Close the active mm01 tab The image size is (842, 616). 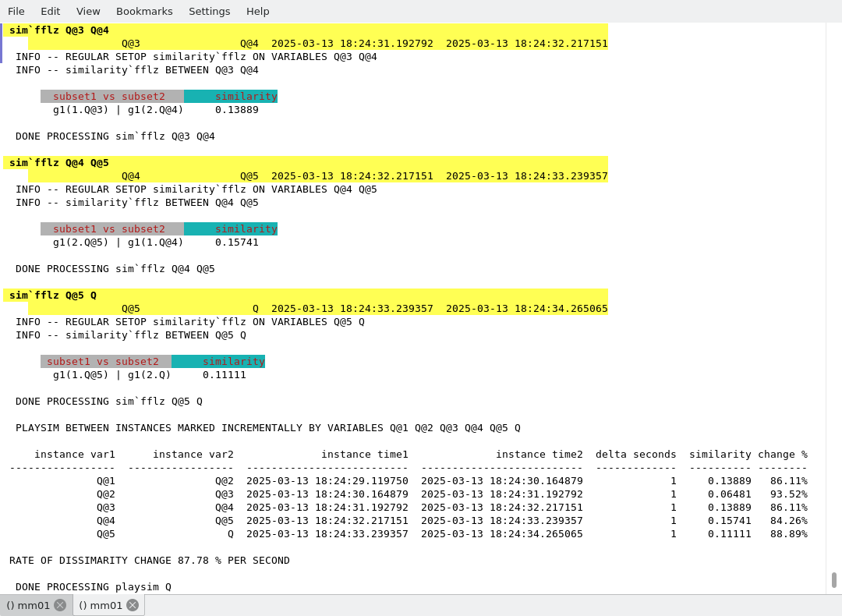pyautogui.click(x=133, y=605)
